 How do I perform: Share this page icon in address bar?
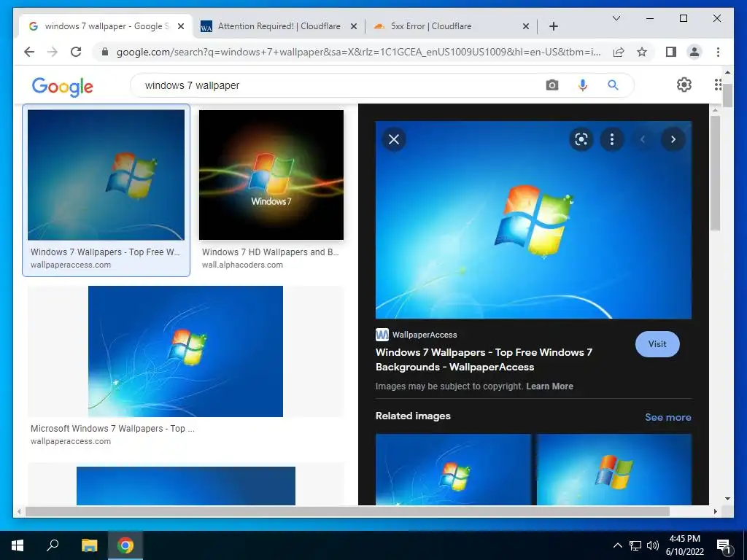pyautogui.click(x=619, y=52)
